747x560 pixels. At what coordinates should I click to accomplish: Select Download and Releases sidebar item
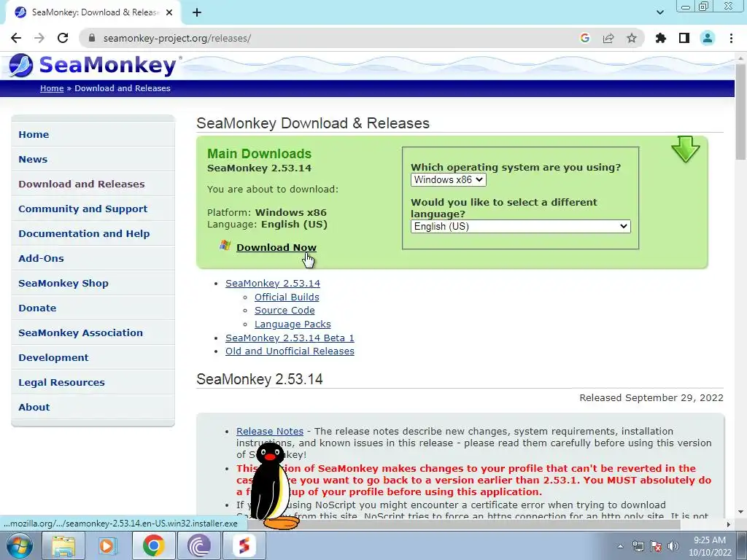[x=93, y=184]
